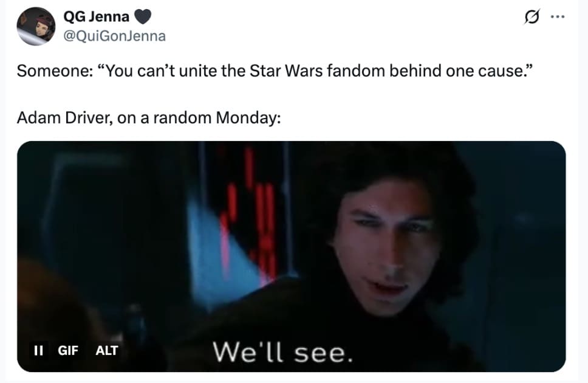Viewport: 588px width, 383px height.
Task: Open the Grok slashed-circle icon
Action: (x=532, y=17)
